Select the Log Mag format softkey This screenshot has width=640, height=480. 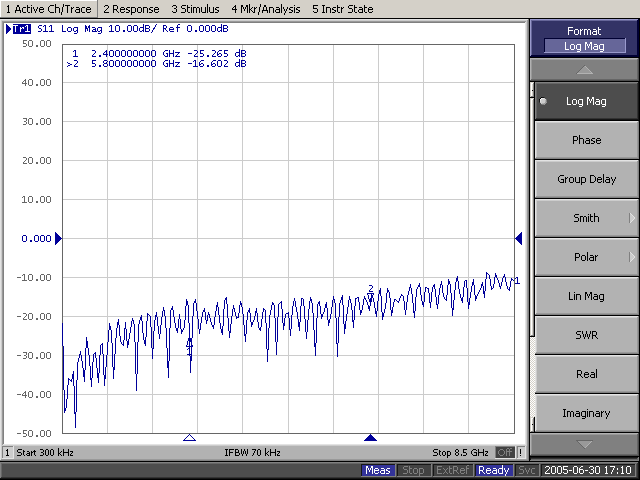coord(587,101)
